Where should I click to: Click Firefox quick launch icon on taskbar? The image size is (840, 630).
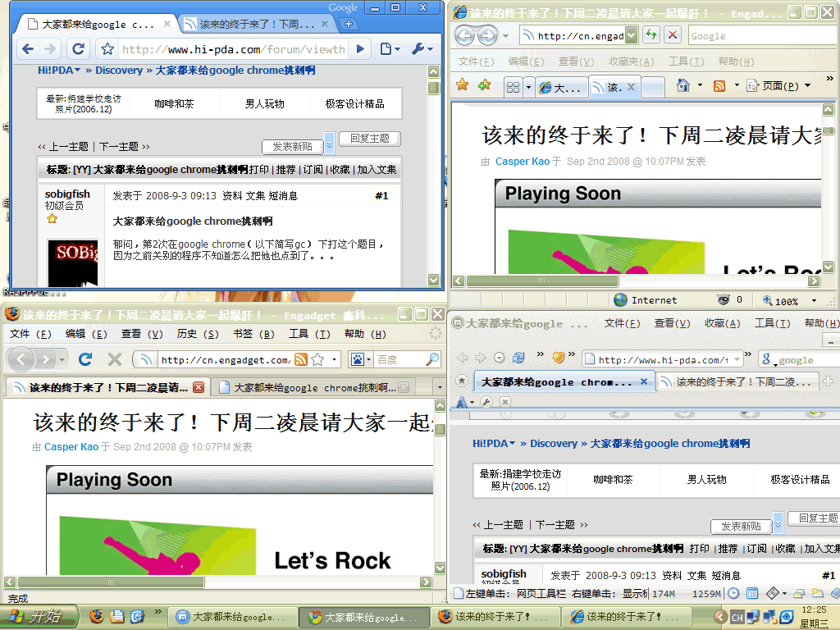point(97,617)
